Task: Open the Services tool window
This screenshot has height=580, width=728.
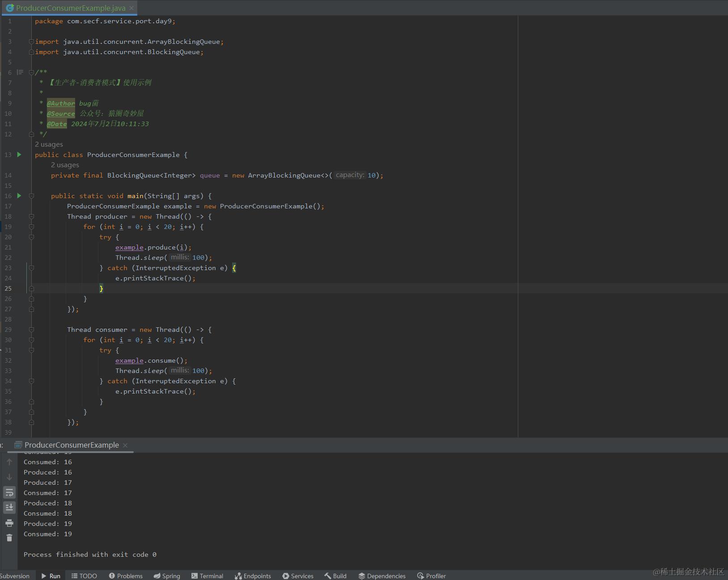Action: 298,576
